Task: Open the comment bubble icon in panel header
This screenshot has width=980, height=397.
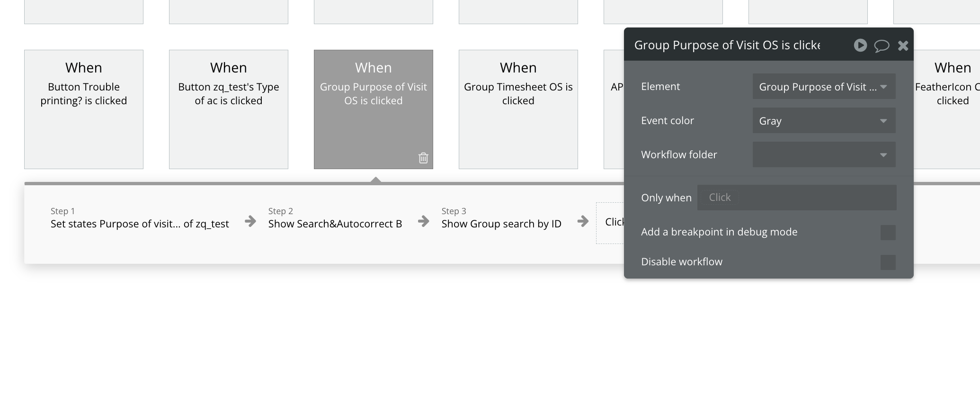Action: 882,45
